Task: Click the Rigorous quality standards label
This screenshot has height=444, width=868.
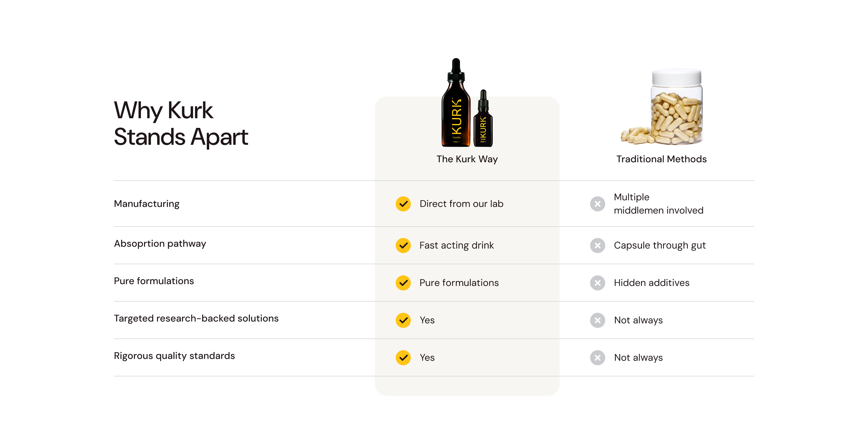Action: pos(174,356)
